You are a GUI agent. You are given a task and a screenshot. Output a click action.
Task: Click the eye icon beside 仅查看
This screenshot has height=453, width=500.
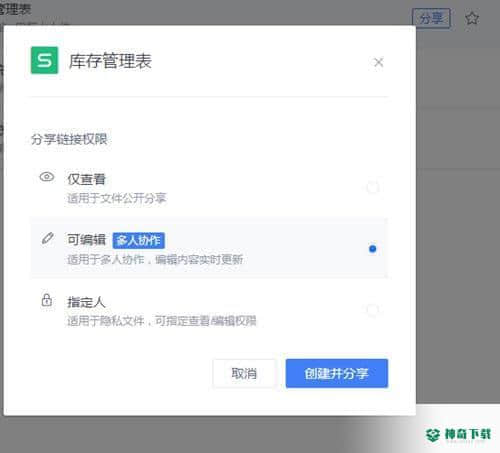coord(47,177)
